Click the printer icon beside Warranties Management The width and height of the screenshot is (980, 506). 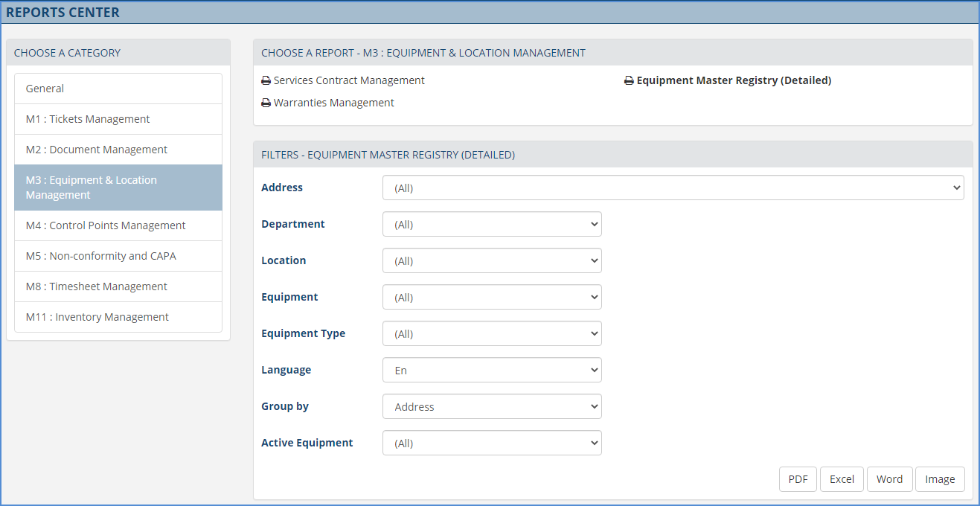266,102
